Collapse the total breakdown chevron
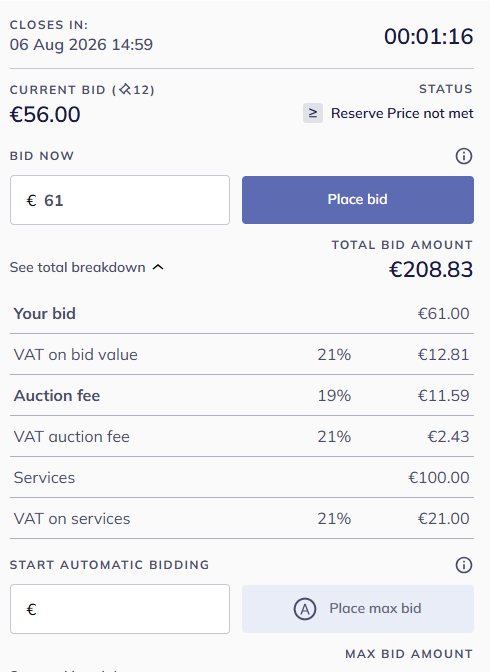This screenshot has height=672, width=494. tap(158, 267)
